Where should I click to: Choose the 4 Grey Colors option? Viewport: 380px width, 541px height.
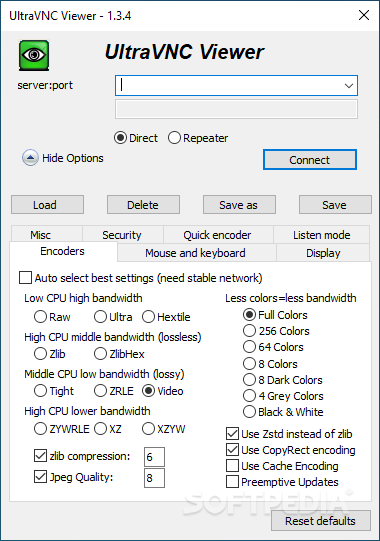[249, 396]
